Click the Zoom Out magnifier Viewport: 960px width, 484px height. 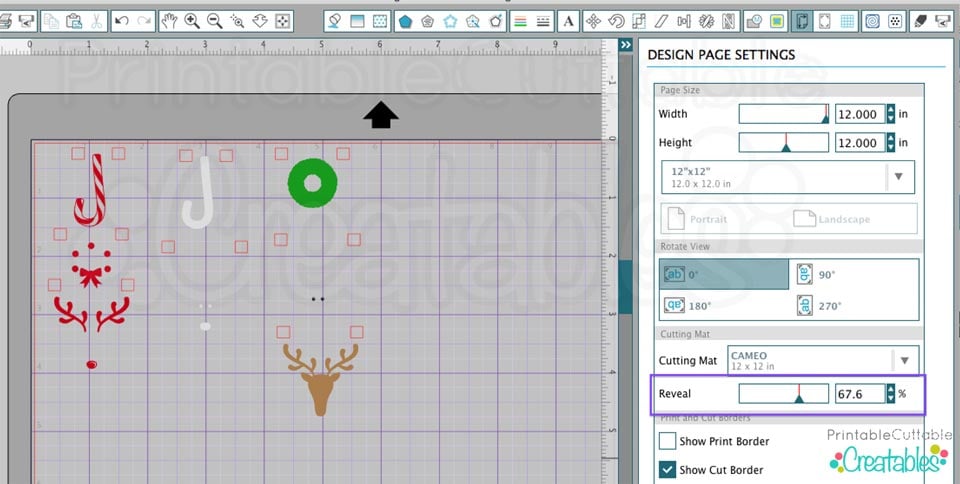pos(214,21)
